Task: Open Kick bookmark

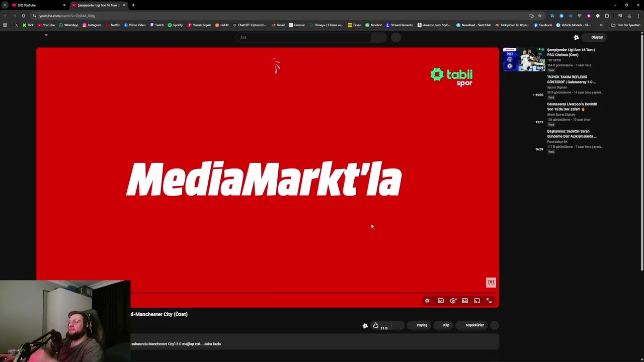Action: 28,25
